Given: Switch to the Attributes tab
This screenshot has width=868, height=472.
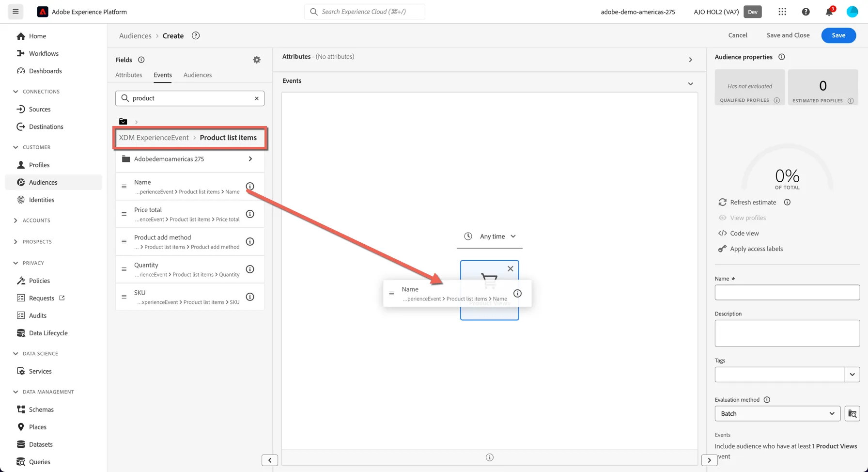Looking at the screenshot, I should pyautogui.click(x=129, y=75).
